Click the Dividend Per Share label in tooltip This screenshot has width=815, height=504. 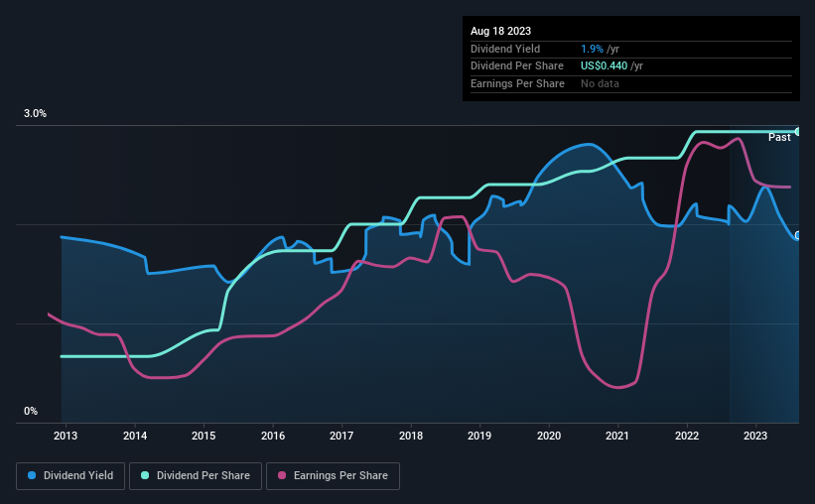[516, 66]
